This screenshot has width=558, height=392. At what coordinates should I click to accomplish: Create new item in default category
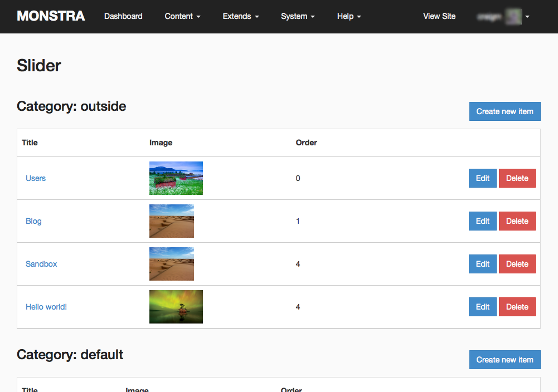click(504, 360)
